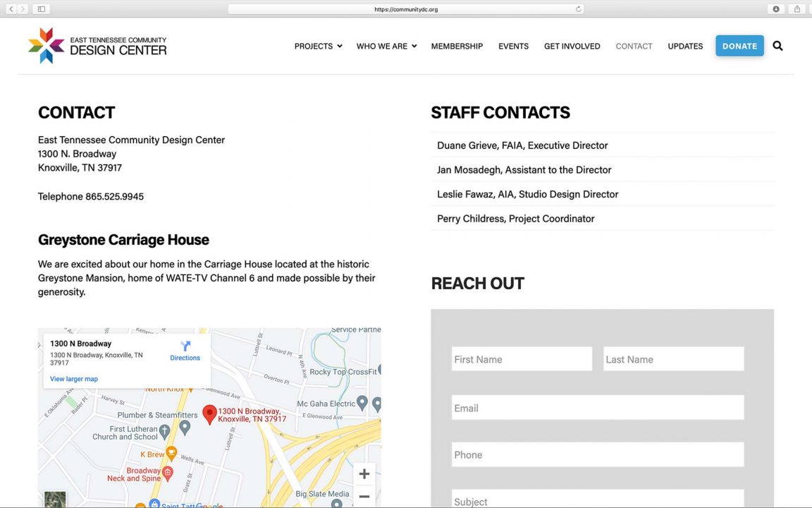
Task: Switch map to satellite view thumbnail
Action: tap(55, 500)
